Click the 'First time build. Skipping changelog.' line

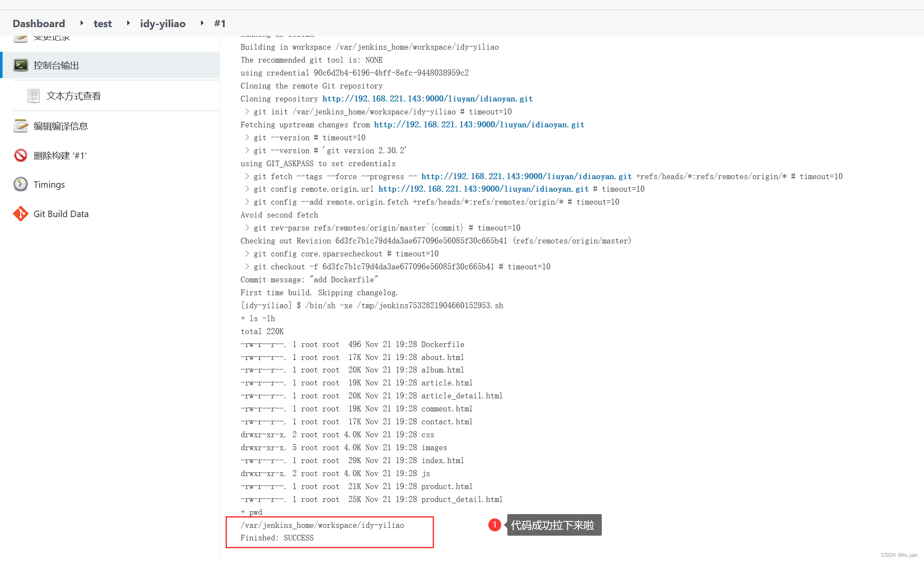319,292
